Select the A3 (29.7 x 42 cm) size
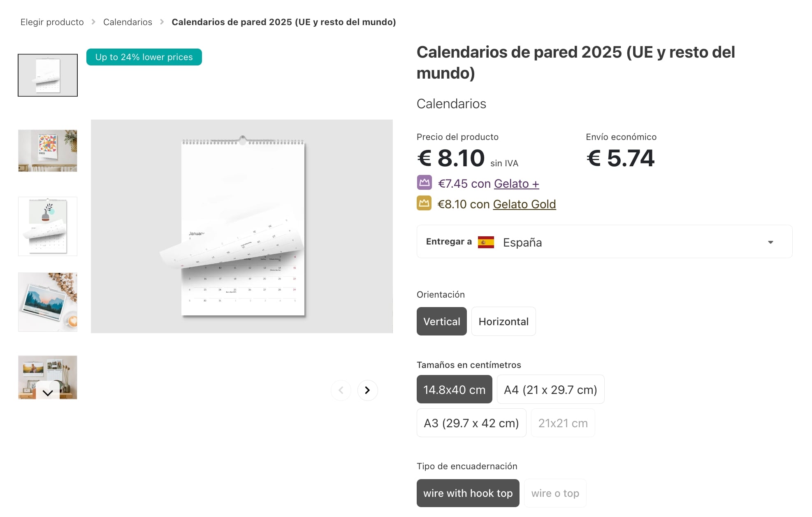The width and height of the screenshot is (812, 517). (471, 423)
